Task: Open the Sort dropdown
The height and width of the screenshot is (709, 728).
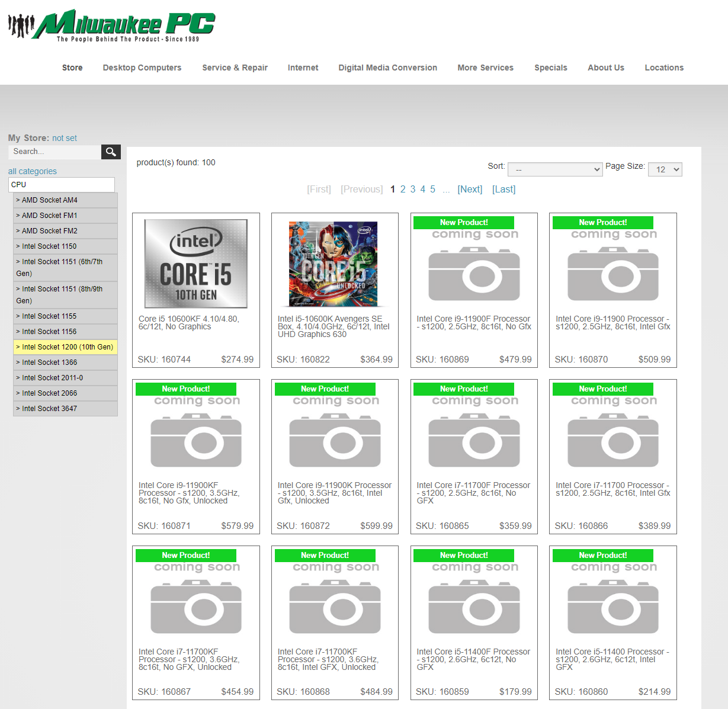Action: point(555,169)
